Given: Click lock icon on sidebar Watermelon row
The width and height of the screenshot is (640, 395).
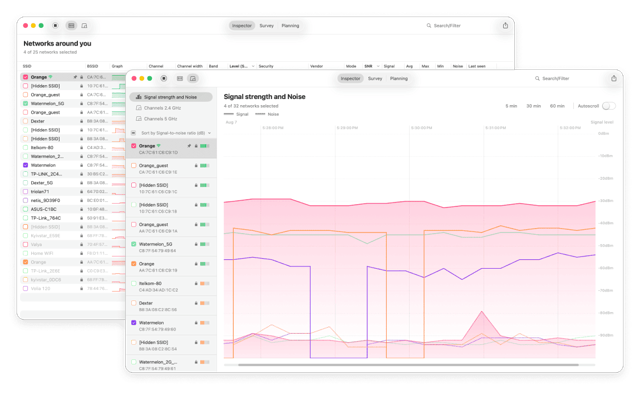Looking at the screenshot, I should click(196, 322).
